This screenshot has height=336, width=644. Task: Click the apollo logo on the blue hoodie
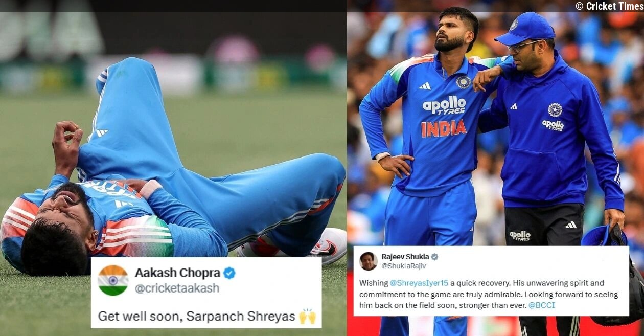[x=553, y=125]
